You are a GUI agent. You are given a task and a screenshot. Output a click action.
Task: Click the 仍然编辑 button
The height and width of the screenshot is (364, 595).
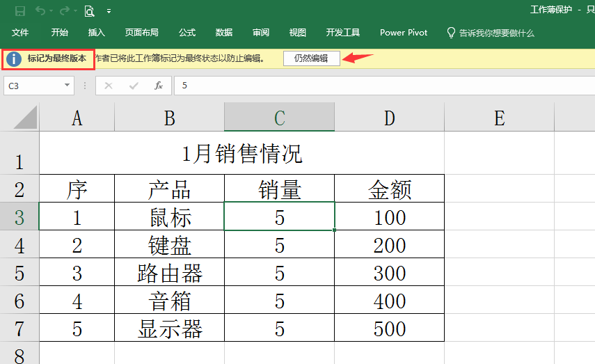pos(312,58)
